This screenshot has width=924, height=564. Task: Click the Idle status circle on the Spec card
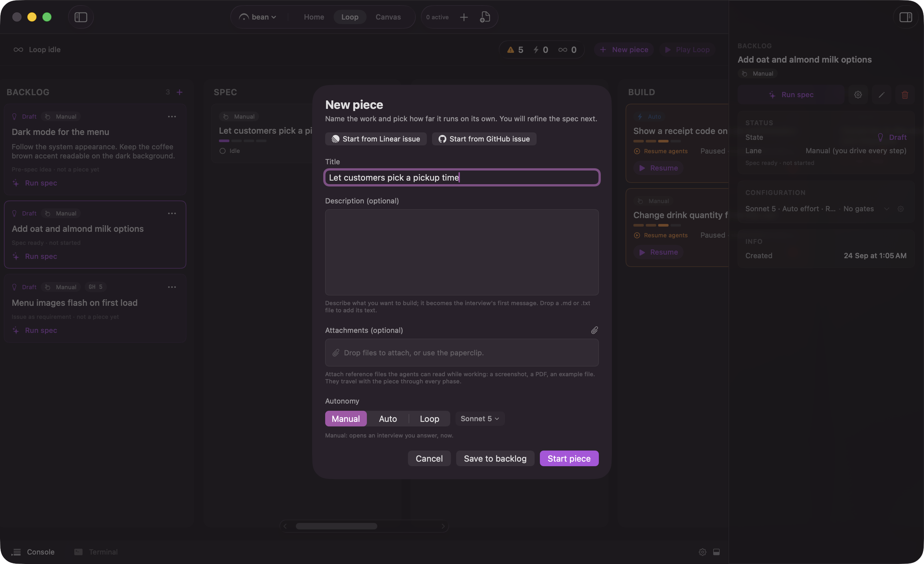(x=223, y=151)
